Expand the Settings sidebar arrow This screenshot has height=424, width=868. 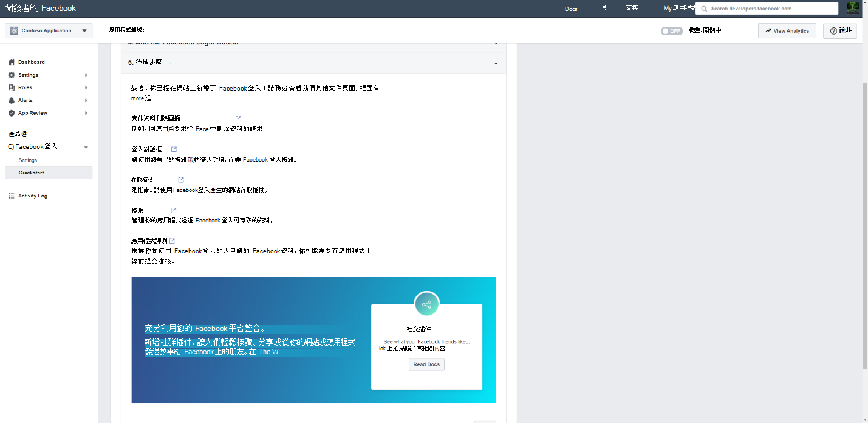coord(86,75)
